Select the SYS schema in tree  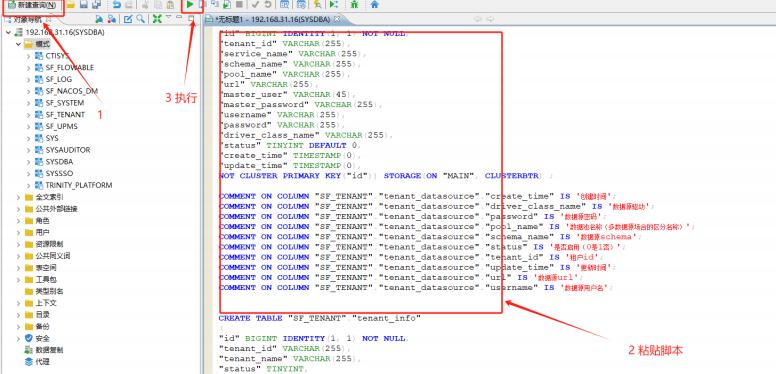(52, 138)
